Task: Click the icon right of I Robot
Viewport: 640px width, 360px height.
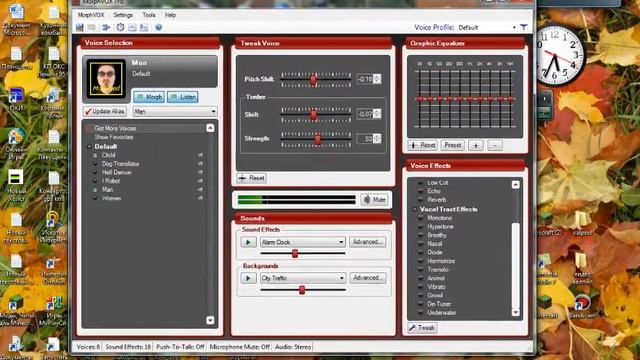Action: tap(200, 181)
